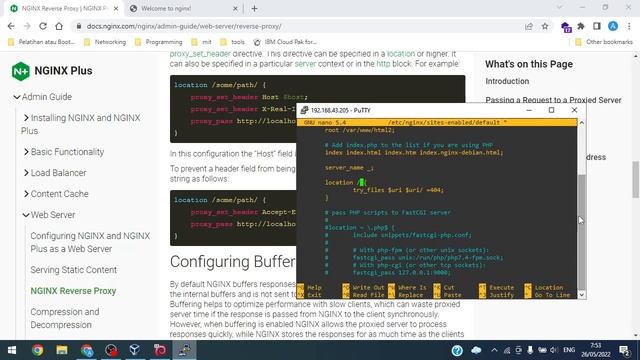The width and height of the screenshot is (640, 360).
Task: Open the VirtualBox cube icon in taskbar
Action: pos(135,350)
